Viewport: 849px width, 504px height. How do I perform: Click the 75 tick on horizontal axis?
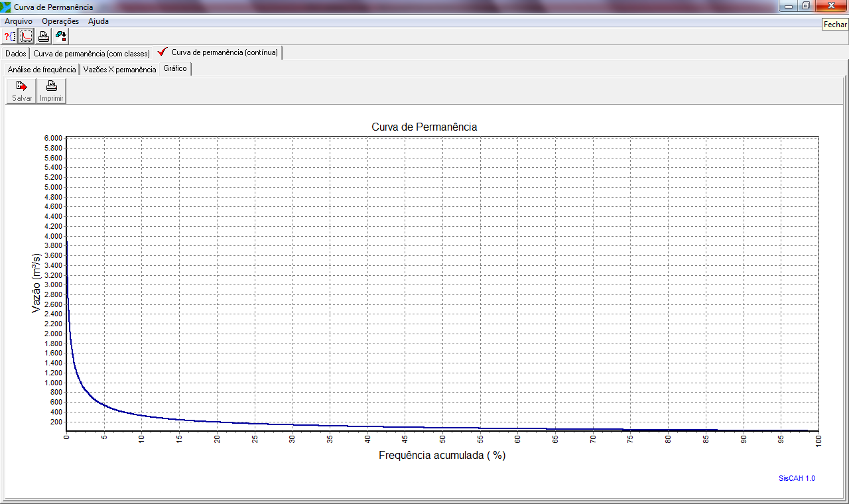point(631,438)
